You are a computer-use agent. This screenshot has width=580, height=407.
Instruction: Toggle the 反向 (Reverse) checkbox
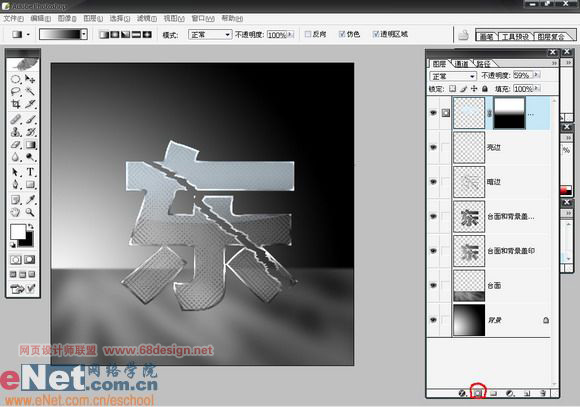pyautogui.click(x=308, y=34)
